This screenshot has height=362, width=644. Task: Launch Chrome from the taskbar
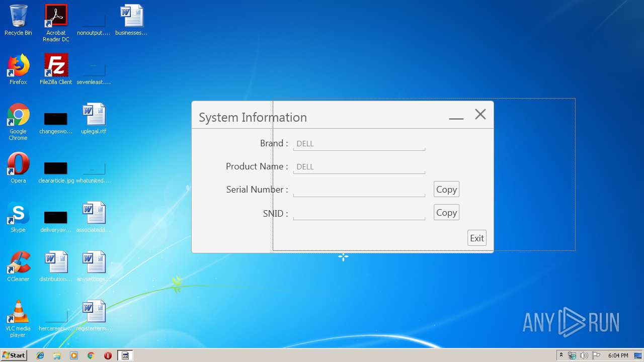[91, 355]
